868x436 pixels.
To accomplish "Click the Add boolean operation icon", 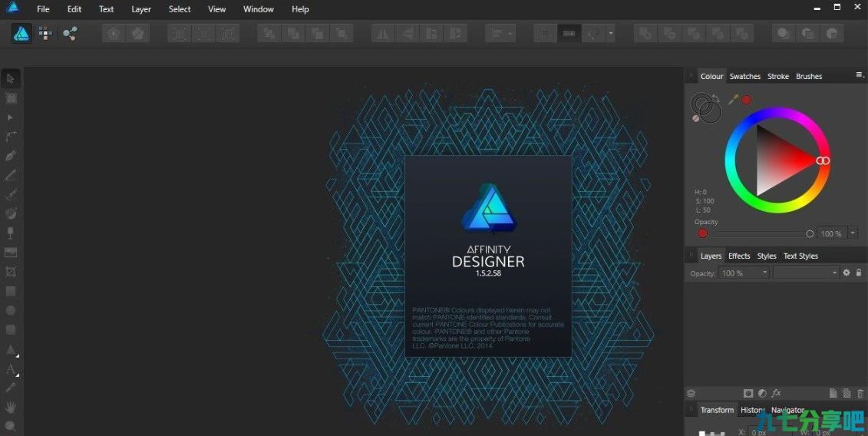I will click(645, 33).
